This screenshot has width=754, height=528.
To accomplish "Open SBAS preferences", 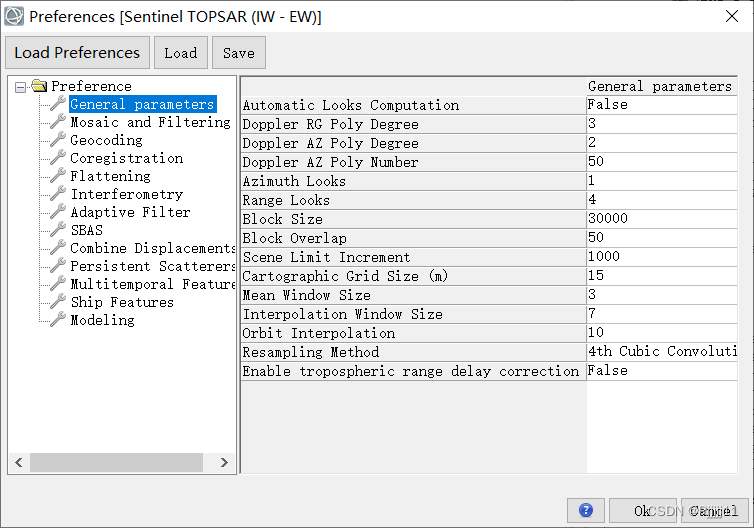I will 87,230.
